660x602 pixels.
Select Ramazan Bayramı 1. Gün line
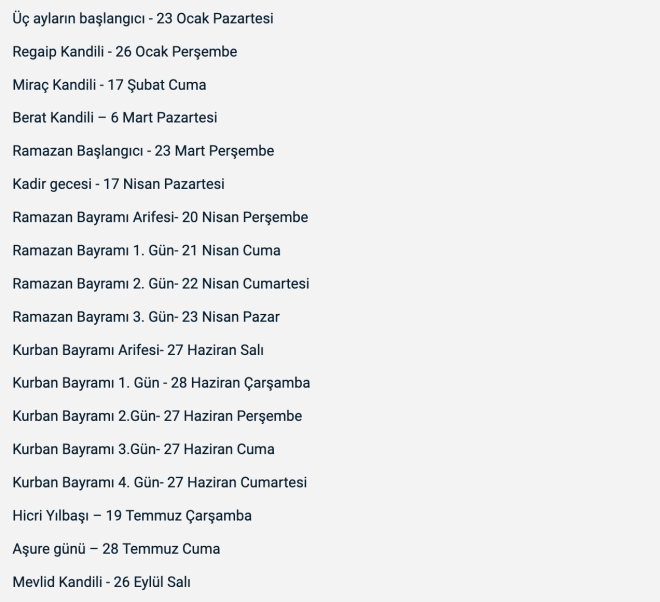[x=146, y=250]
